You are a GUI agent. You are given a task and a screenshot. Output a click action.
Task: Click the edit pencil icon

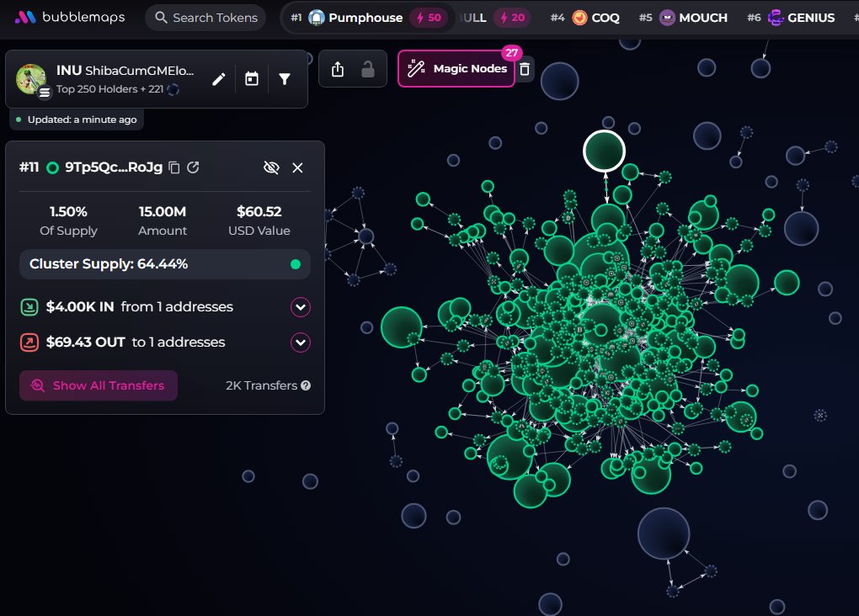pyautogui.click(x=219, y=79)
